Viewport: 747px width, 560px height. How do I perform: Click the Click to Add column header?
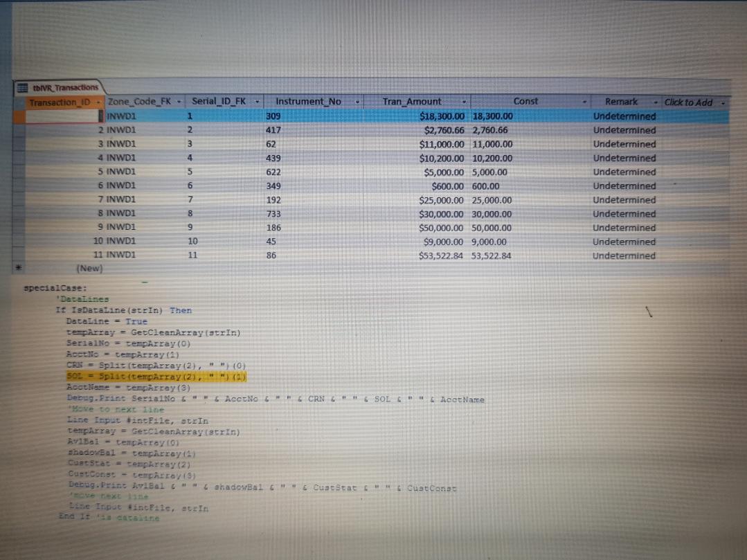tap(695, 102)
